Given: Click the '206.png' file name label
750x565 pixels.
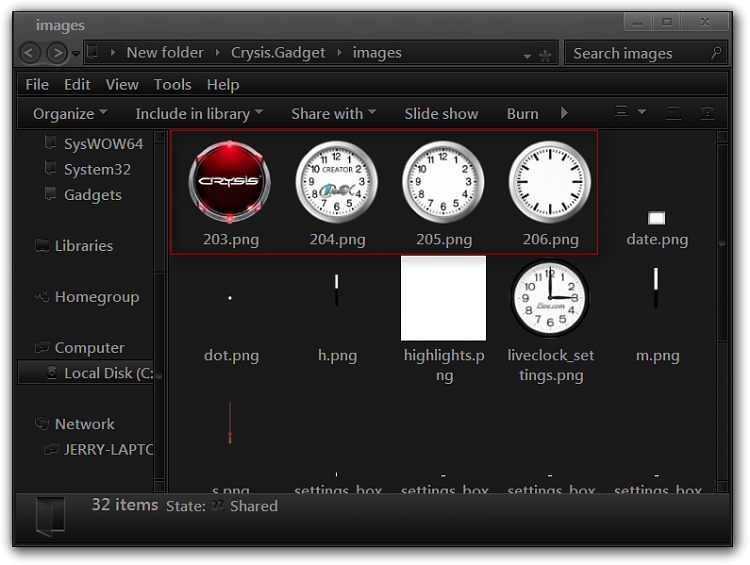Looking at the screenshot, I should [551, 239].
